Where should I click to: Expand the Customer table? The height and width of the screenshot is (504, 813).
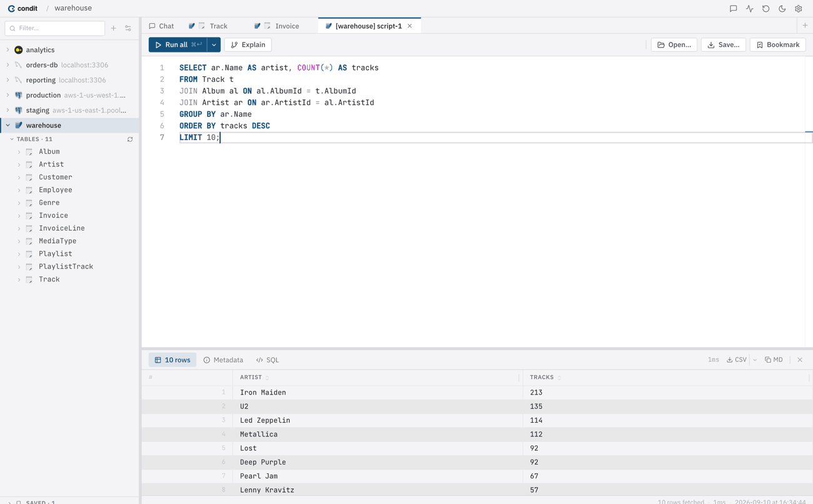(19, 177)
